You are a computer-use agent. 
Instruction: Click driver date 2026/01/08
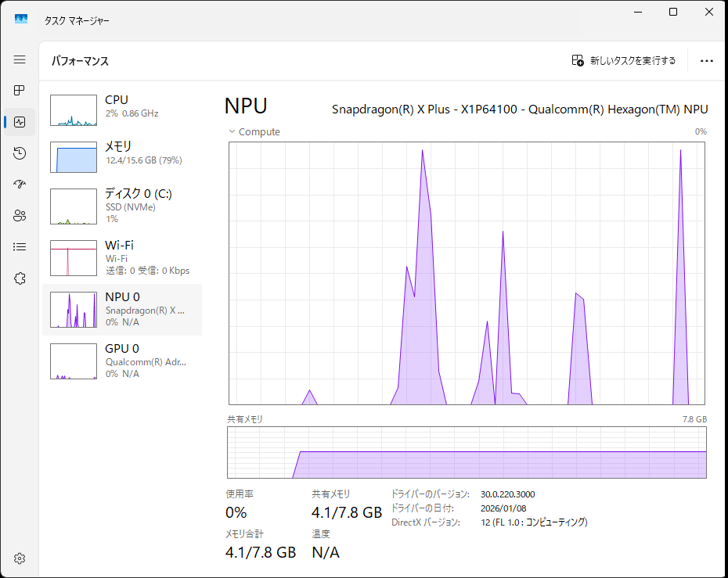pyautogui.click(x=503, y=508)
